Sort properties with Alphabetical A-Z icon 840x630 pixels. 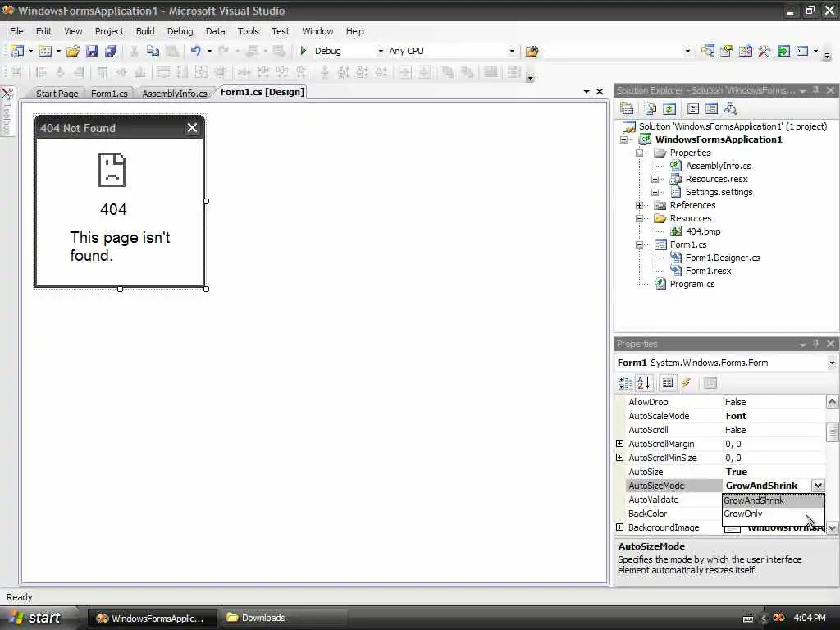(643, 382)
